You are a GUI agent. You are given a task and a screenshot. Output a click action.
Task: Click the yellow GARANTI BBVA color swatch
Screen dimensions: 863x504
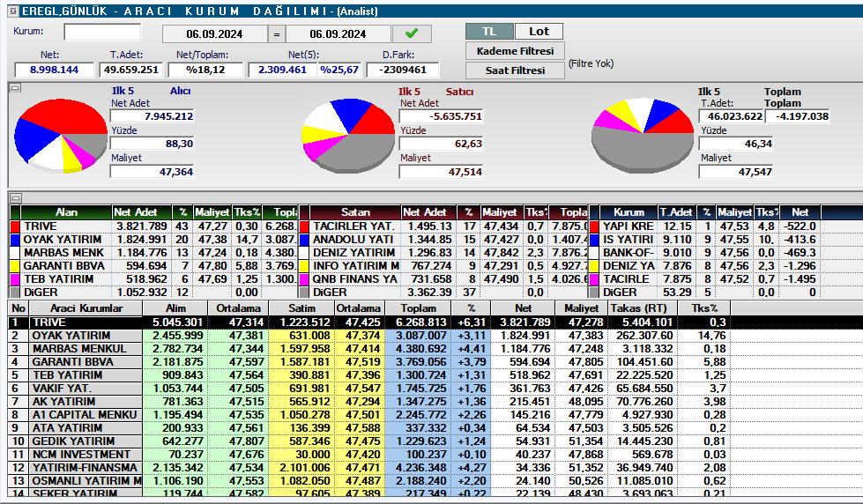[15, 266]
